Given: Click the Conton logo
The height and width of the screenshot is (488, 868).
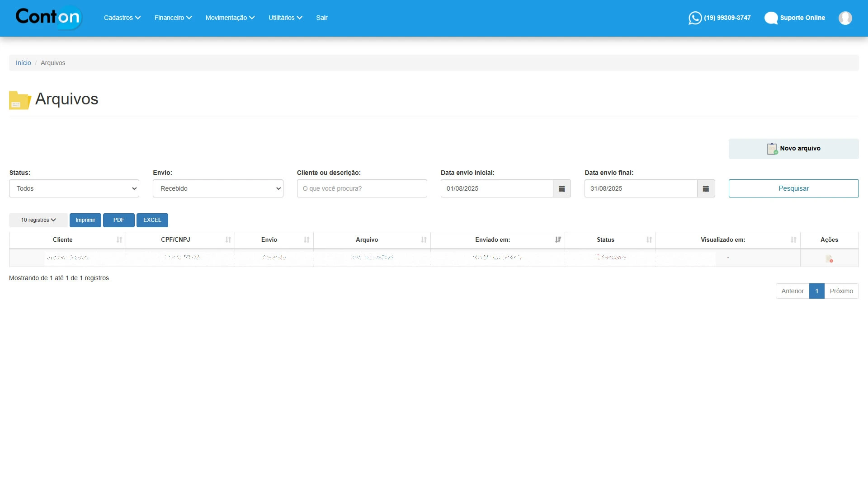Looking at the screenshot, I should 48,17.
